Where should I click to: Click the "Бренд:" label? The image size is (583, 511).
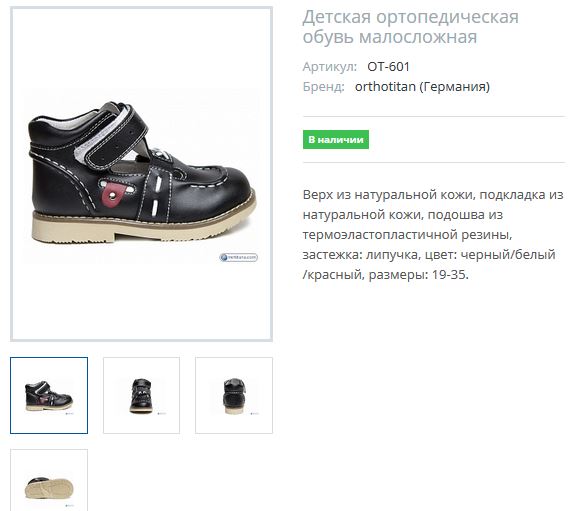coord(323,87)
